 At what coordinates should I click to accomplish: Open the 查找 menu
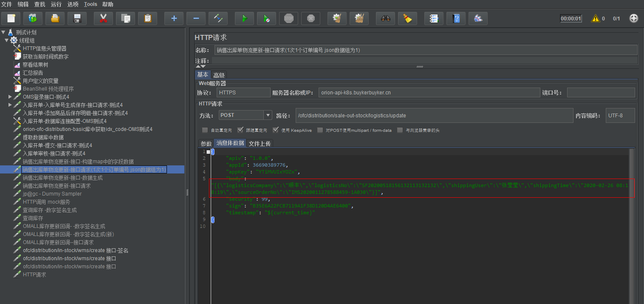[40, 4]
